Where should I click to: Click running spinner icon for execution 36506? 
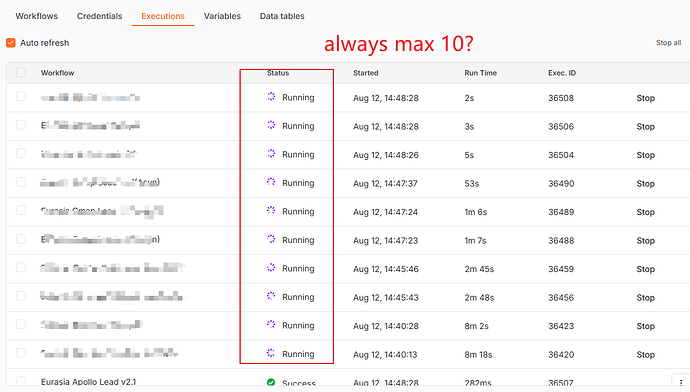[x=271, y=125]
